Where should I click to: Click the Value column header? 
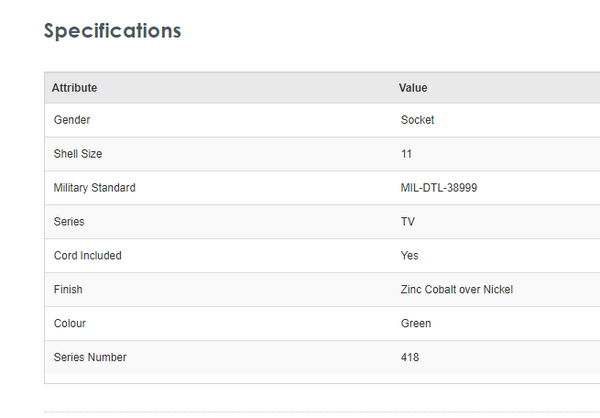413,88
